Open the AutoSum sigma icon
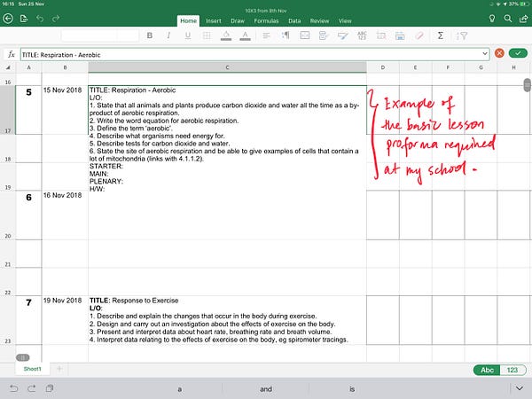This screenshot has width=532, height=399. (x=441, y=35)
